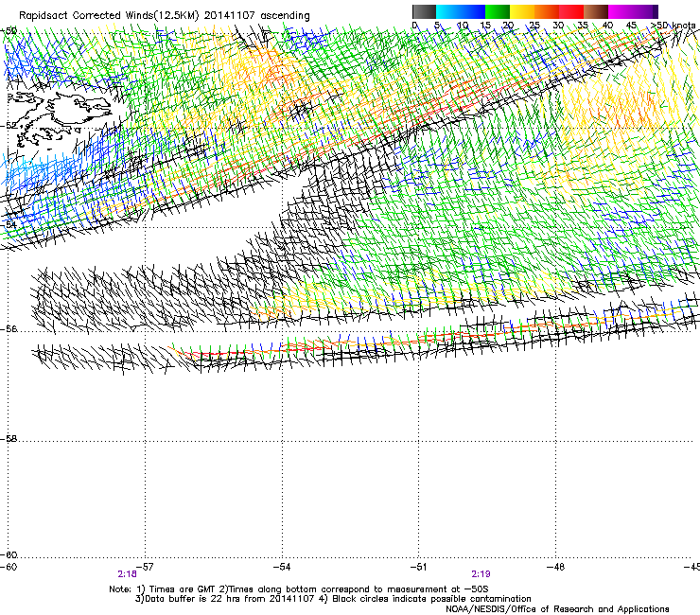The height and width of the screenshot is (615, 700).
Task: Click the '-51' longitude axis label
Action: 419,567
